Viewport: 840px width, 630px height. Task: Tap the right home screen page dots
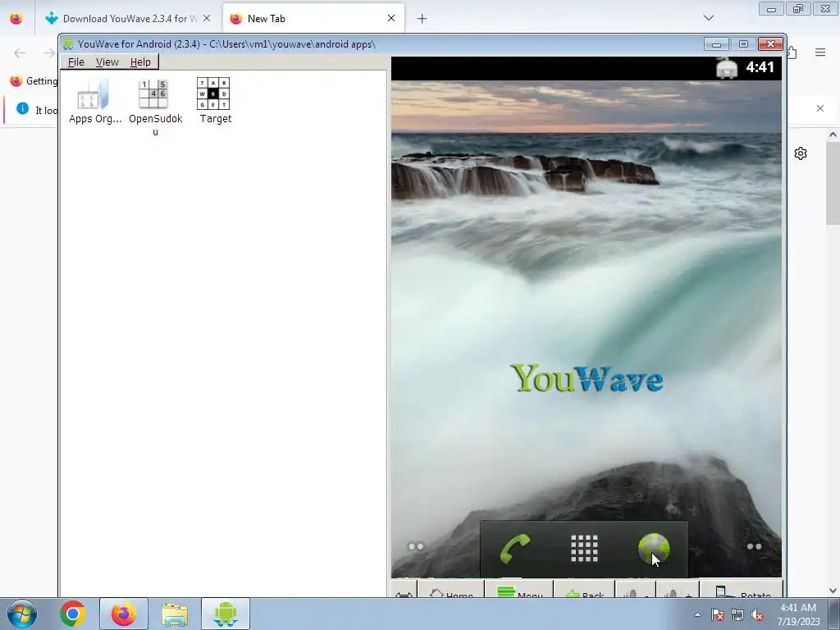pos(755,546)
